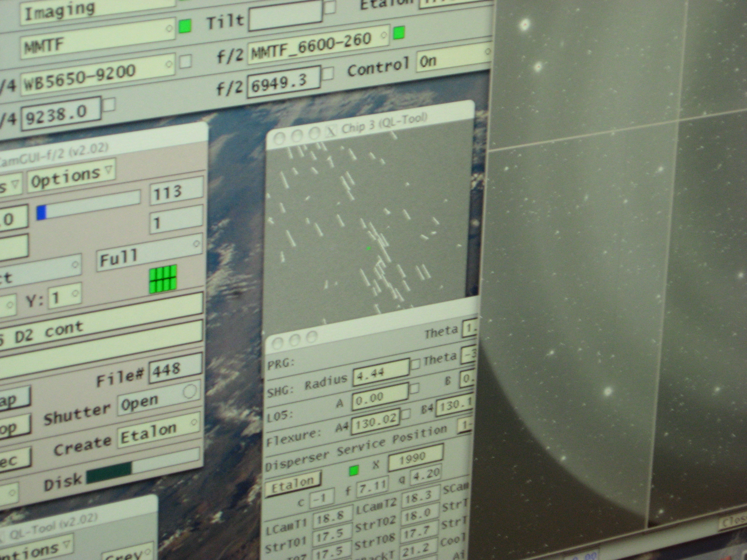Click the green indicator above the MMTF field
747x560 pixels.
[185, 26]
